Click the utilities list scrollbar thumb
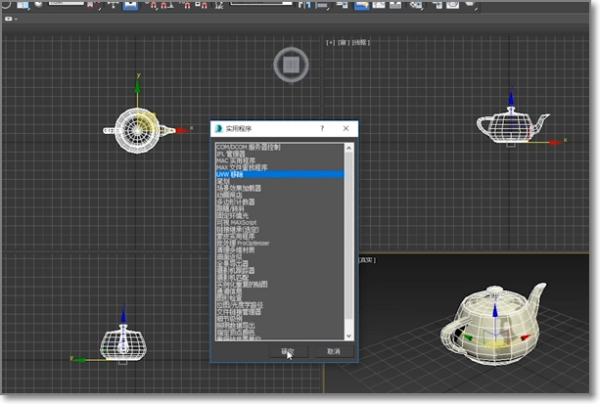The height and width of the screenshot is (404, 600). (349, 235)
